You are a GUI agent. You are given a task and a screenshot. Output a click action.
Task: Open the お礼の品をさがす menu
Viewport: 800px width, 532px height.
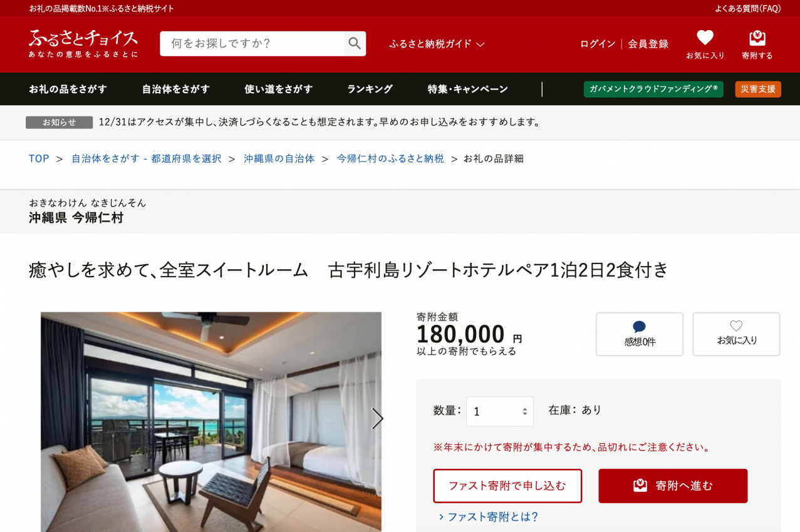(68, 89)
